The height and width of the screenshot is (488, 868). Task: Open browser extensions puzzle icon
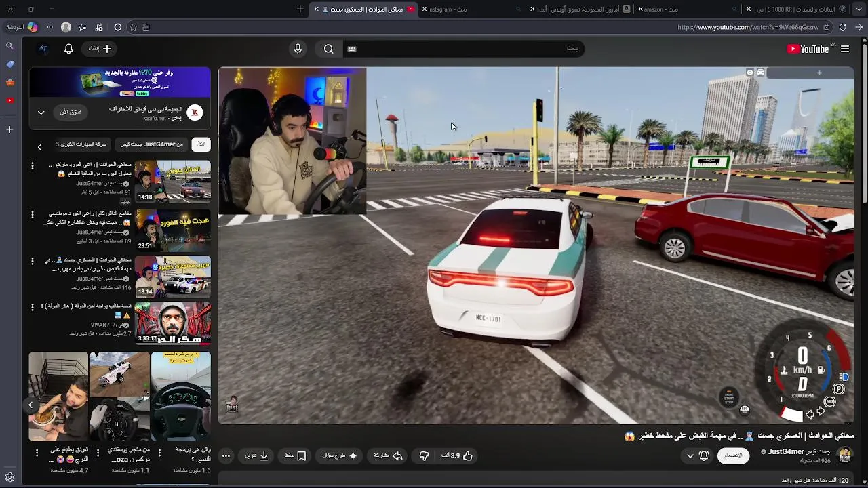pos(117,27)
